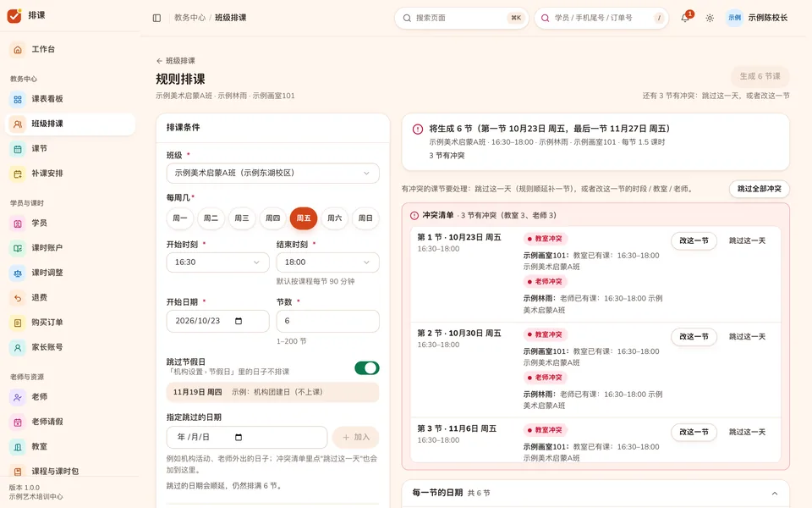Click the magnifier icon in 搜索页面 box
The image size is (812, 508).
tap(407, 18)
